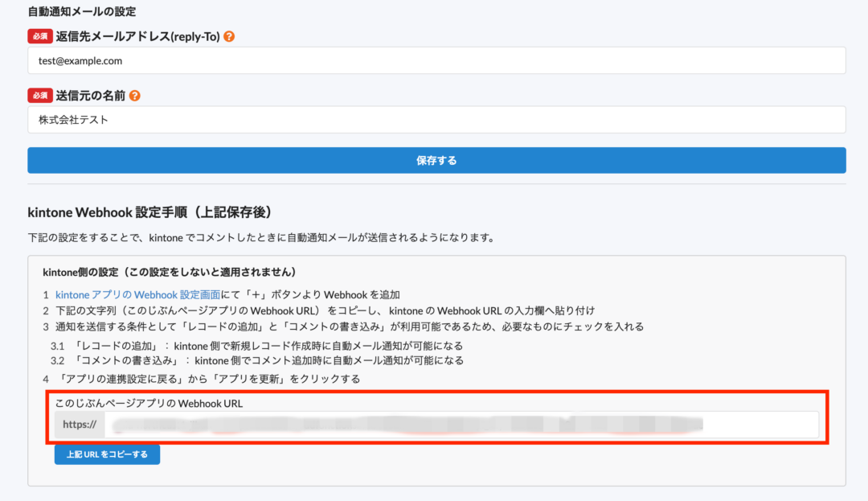Click the help icon beside 送信元の名前
This screenshot has width=868, height=501.
coord(134,95)
